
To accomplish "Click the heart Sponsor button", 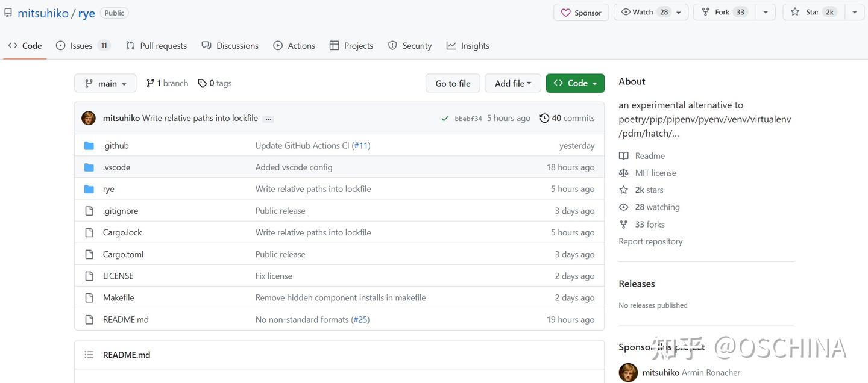I will tap(581, 13).
